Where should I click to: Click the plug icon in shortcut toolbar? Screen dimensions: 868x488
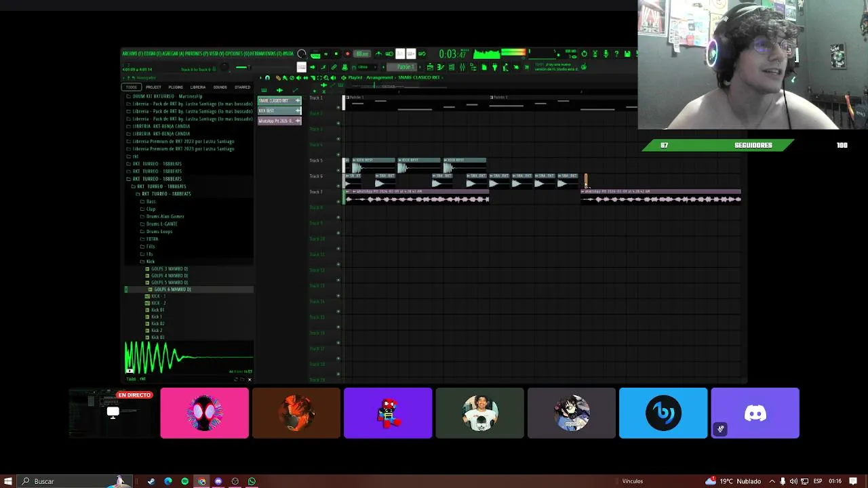click(x=494, y=67)
